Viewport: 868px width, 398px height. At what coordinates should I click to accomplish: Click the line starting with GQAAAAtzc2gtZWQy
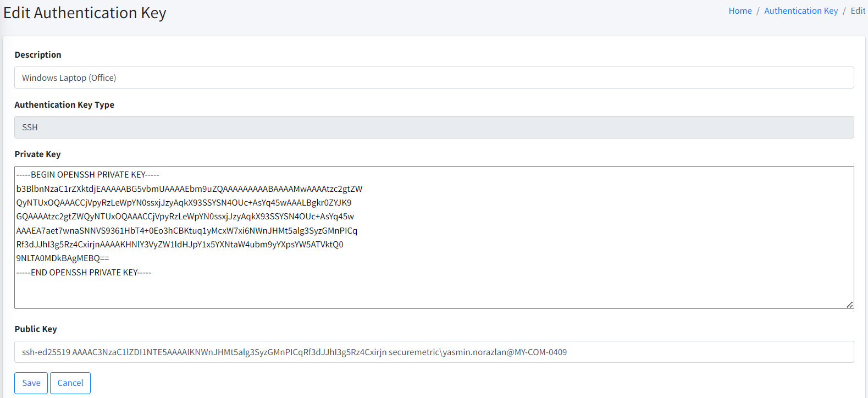185,217
